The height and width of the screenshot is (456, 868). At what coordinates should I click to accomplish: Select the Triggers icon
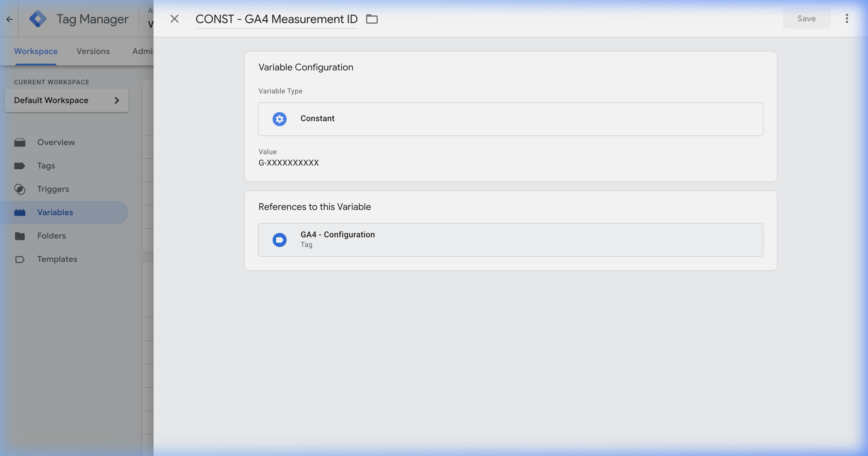(x=20, y=189)
